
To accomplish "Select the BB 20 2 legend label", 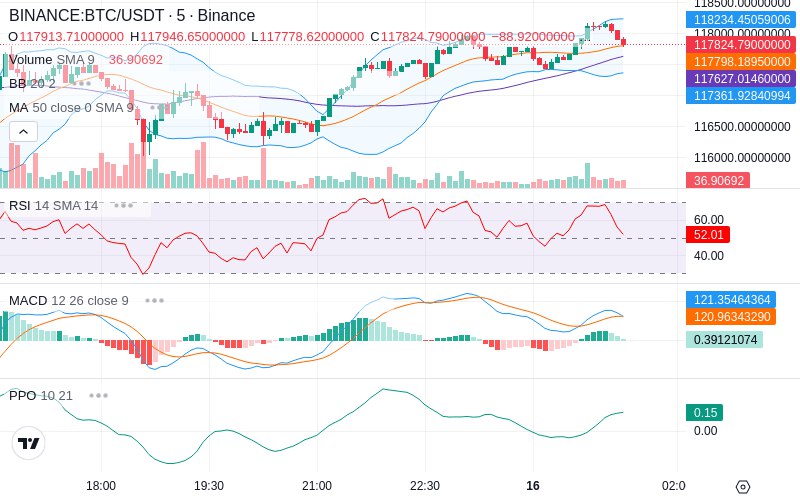I will click(x=32, y=83).
